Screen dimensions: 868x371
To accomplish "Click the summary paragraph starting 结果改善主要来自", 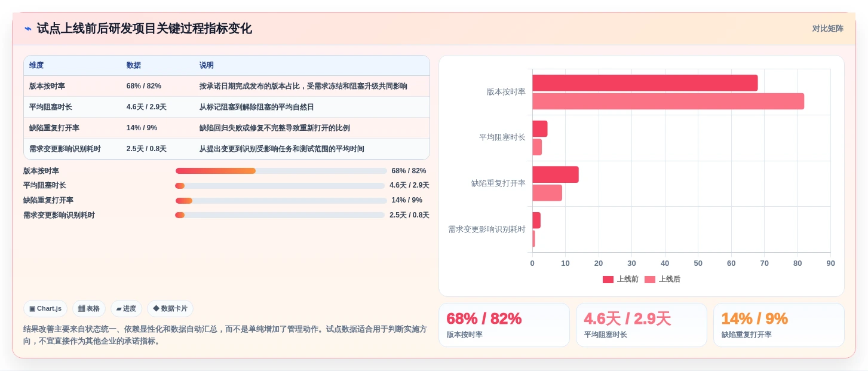I will pos(225,335).
